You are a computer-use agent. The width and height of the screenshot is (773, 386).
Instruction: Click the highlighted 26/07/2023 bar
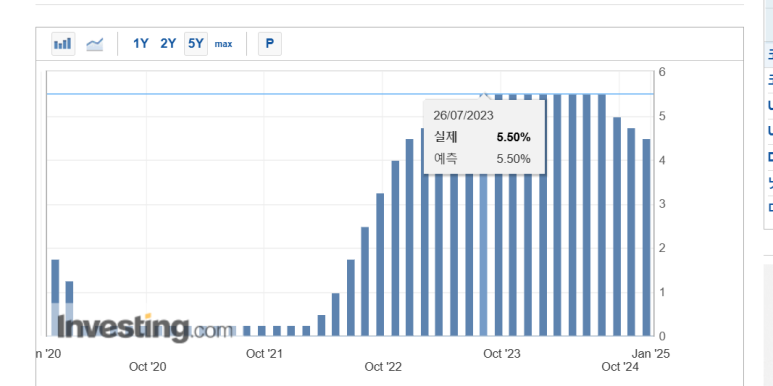[x=484, y=254]
